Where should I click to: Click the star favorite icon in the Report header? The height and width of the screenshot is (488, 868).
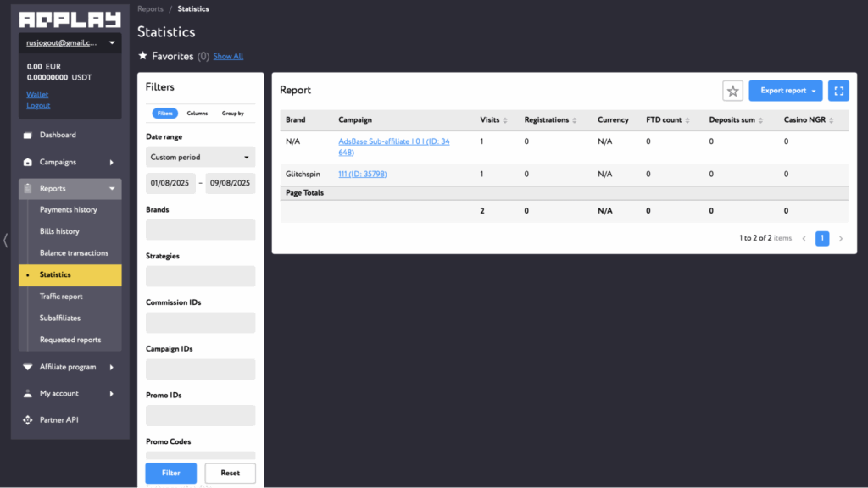tap(732, 91)
